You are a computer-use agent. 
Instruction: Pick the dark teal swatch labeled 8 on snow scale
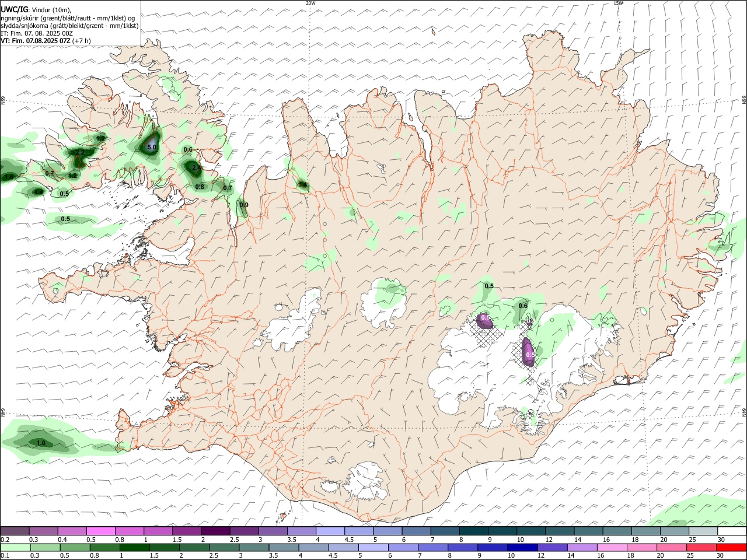pos(473,531)
